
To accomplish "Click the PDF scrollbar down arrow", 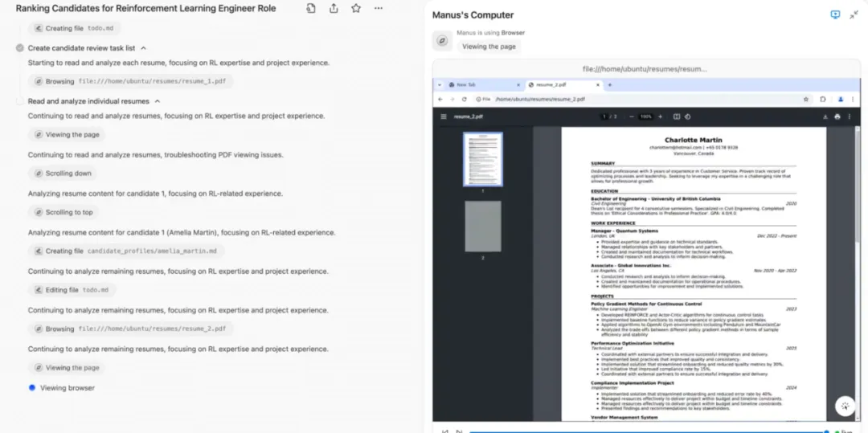I will click(x=857, y=419).
